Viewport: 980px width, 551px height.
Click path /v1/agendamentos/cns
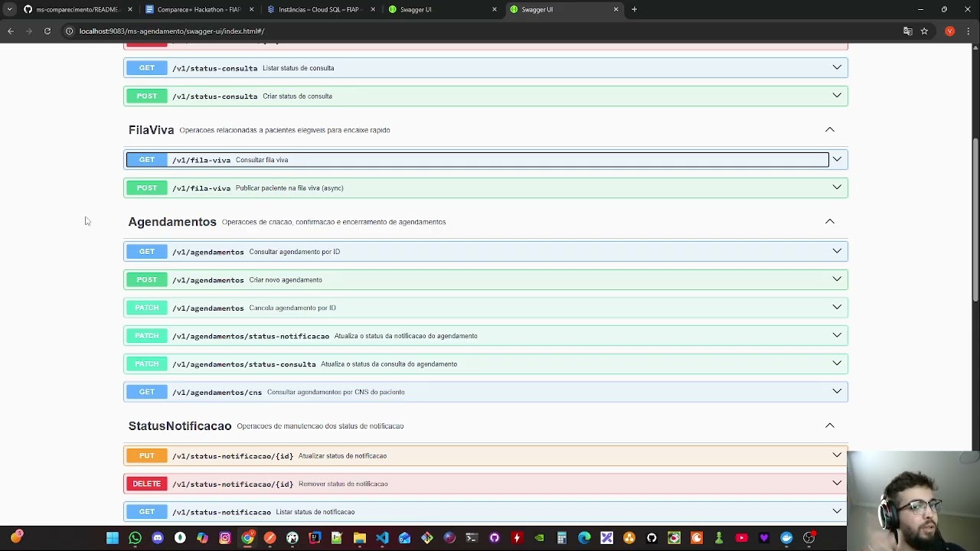[217, 392]
